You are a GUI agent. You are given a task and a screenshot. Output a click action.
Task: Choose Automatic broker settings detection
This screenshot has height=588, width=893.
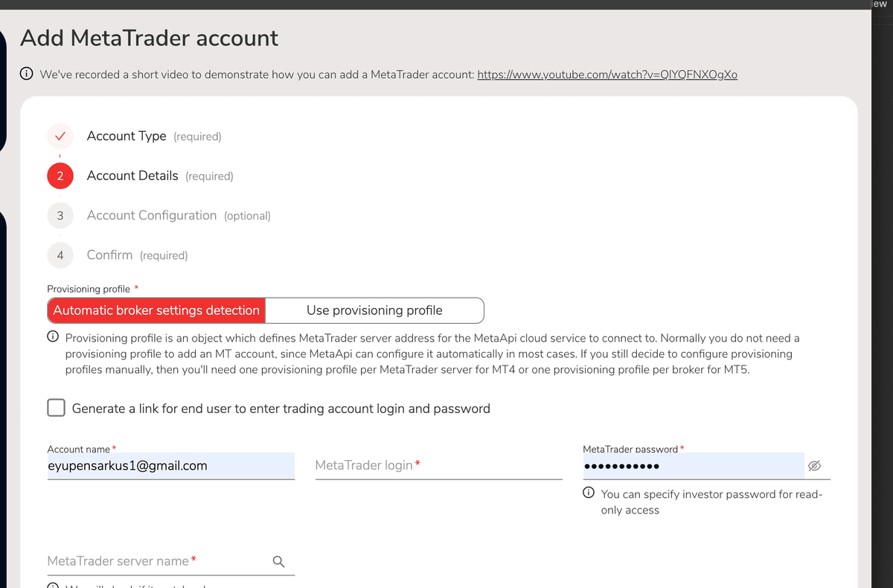click(x=156, y=310)
